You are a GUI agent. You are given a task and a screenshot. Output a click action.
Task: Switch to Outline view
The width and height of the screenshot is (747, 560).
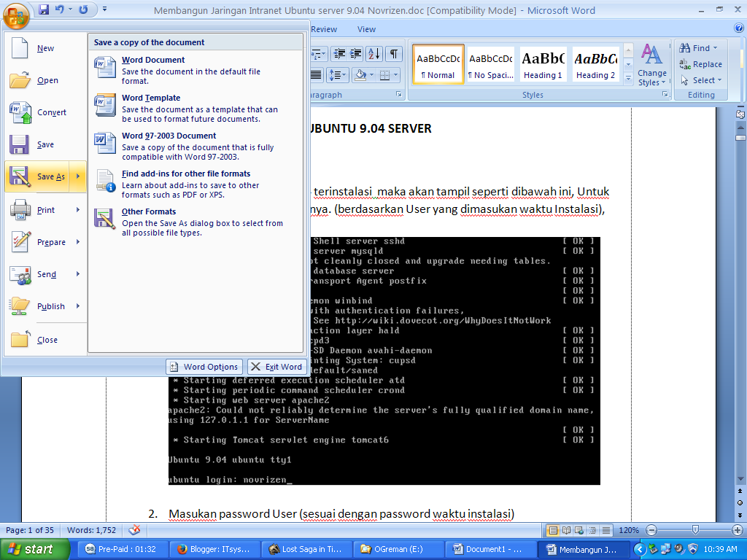point(592,530)
